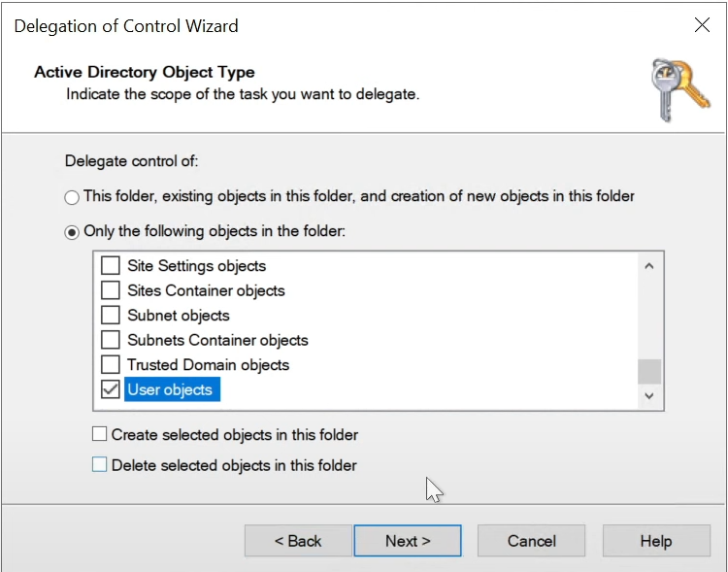
Task: Uncheck the User objects checkbox
Action: click(111, 389)
